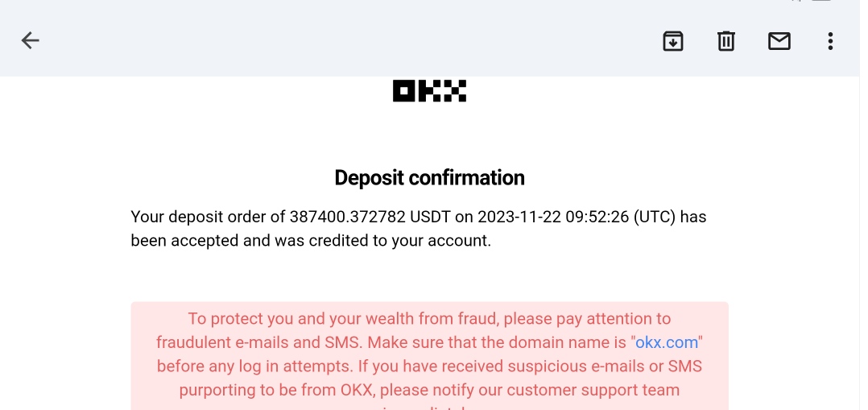Archive this email with the archive icon
This screenshot has width=868, height=410.
click(x=672, y=41)
